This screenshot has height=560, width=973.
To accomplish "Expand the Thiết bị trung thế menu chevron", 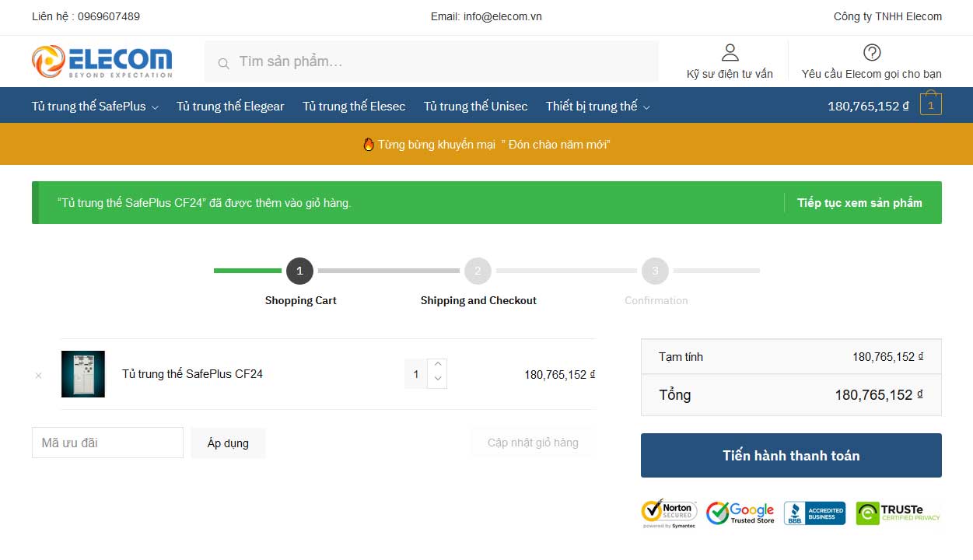I will click(646, 107).
